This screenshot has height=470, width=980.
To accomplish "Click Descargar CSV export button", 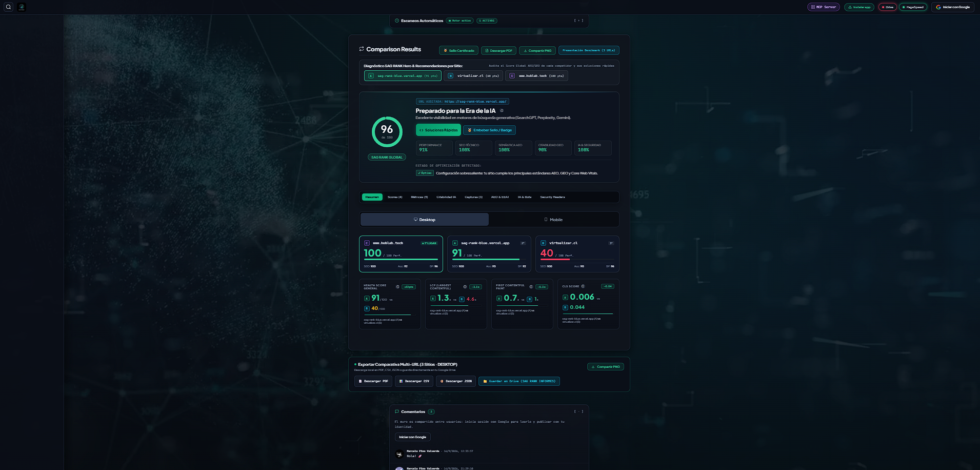I will click(x=414, y=381).
